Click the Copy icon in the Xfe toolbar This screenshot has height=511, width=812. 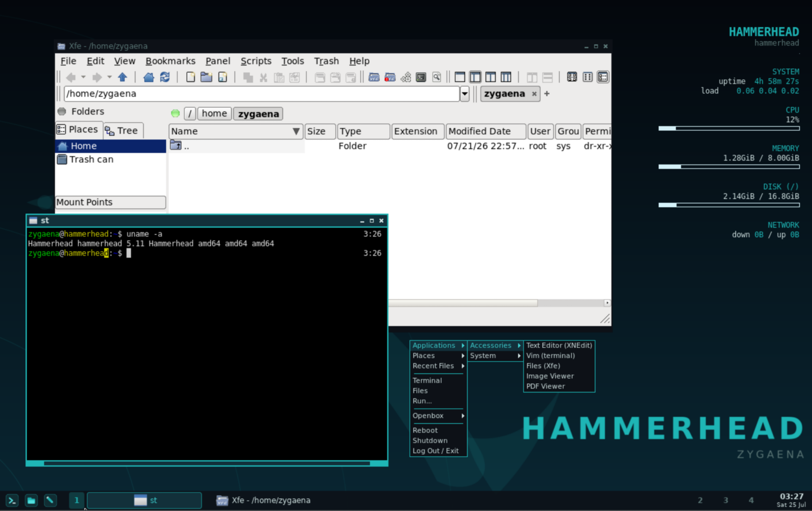pyautogui.click(x=248, y=77)
